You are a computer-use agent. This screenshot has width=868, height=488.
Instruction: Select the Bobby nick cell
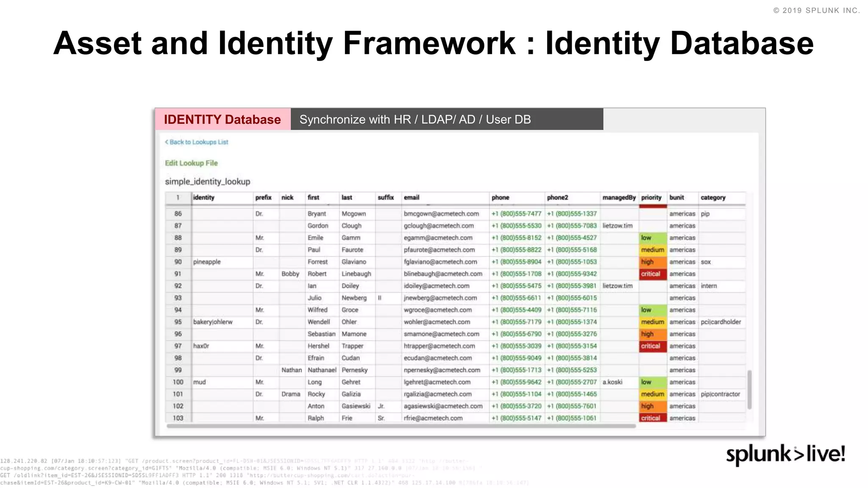(x=292, y=274)
